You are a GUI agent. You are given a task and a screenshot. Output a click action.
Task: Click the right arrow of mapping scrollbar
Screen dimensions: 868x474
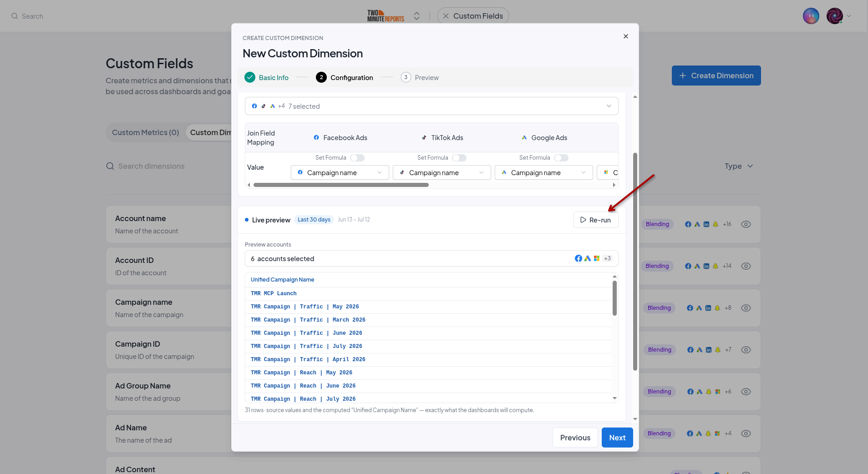pyautogui.click(x=614, y=185)
